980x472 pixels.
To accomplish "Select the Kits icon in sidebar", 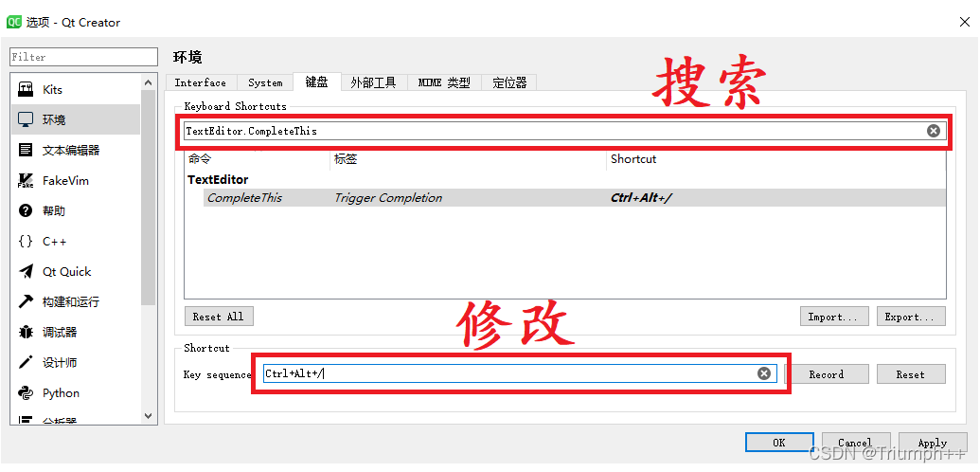I will coord(26,89).
